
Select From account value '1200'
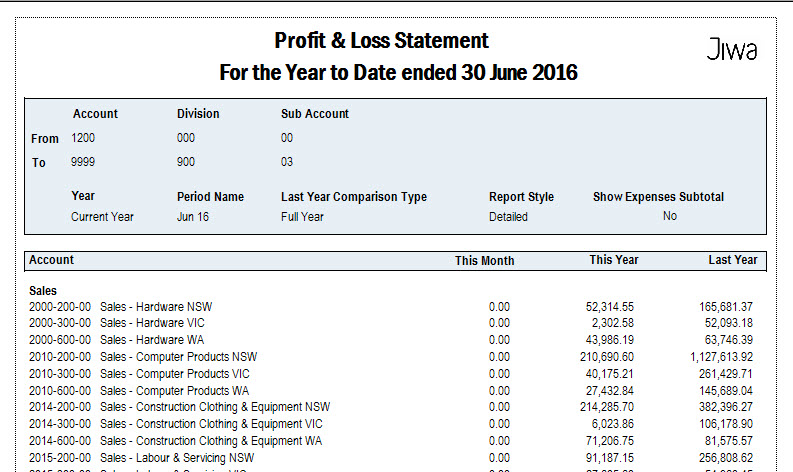point(83,138)
